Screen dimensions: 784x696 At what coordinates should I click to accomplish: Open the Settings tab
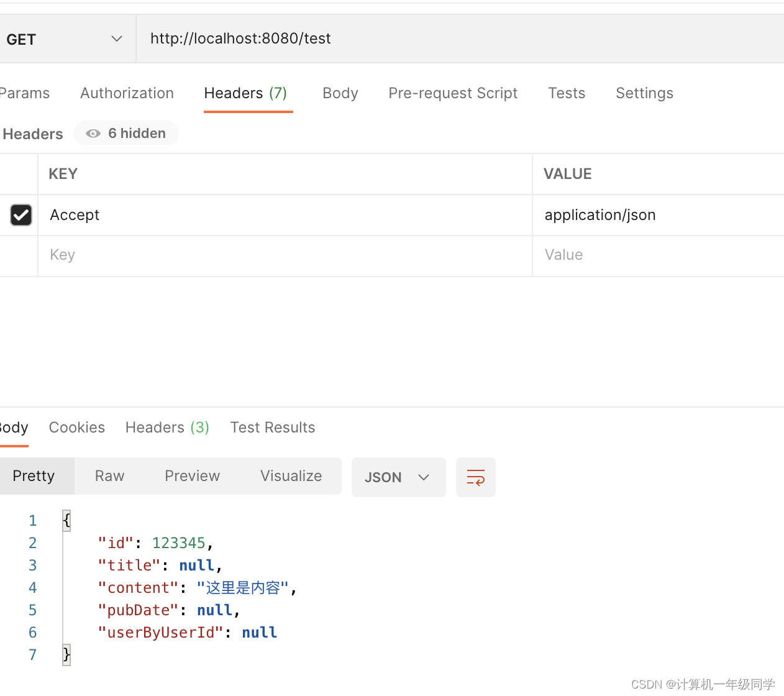644,93
